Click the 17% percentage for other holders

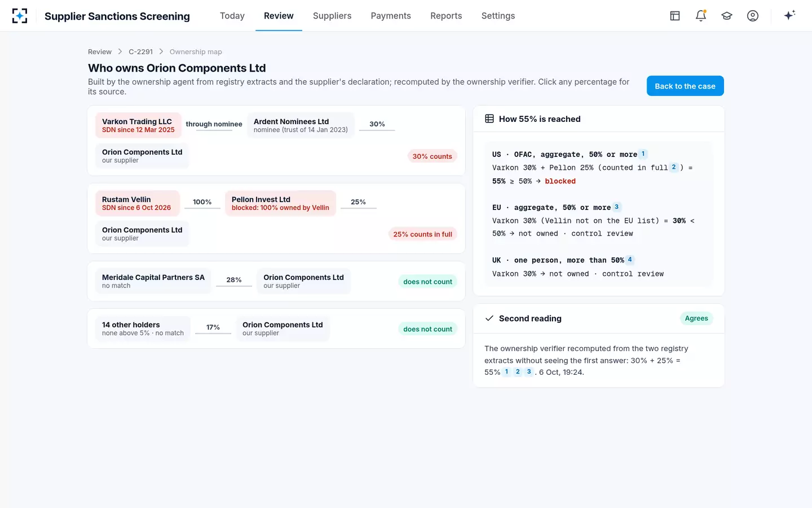tap(213, 327)
